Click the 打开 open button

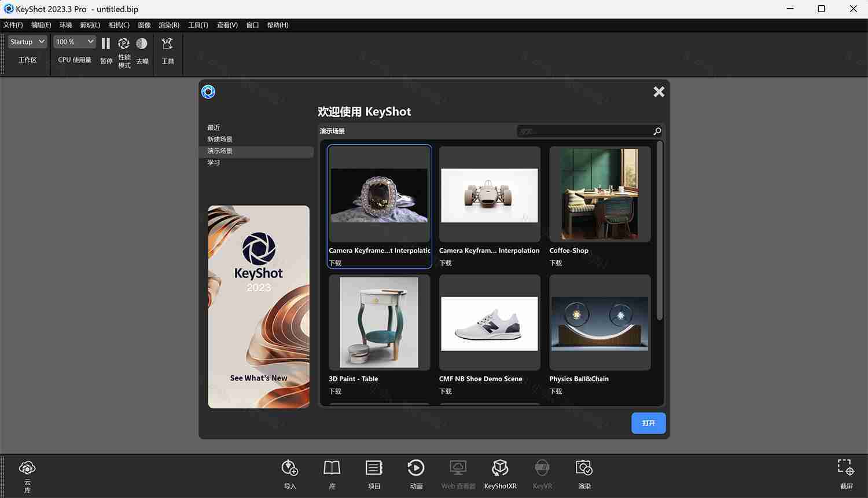tap(648, 423)
